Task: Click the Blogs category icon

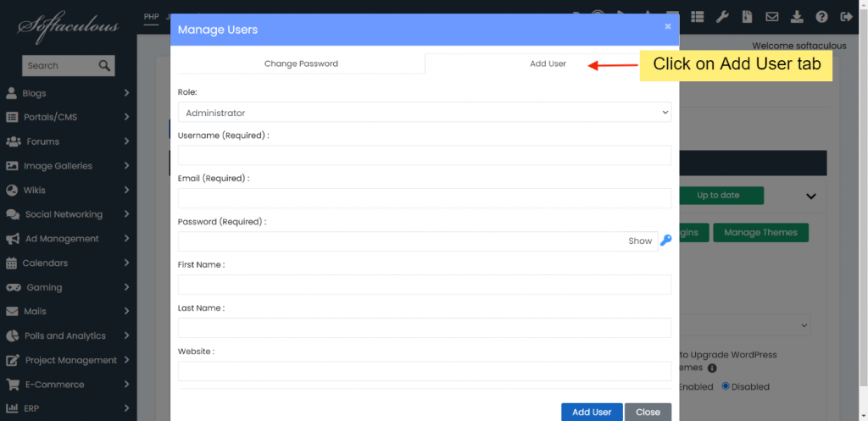Action: 11,93
